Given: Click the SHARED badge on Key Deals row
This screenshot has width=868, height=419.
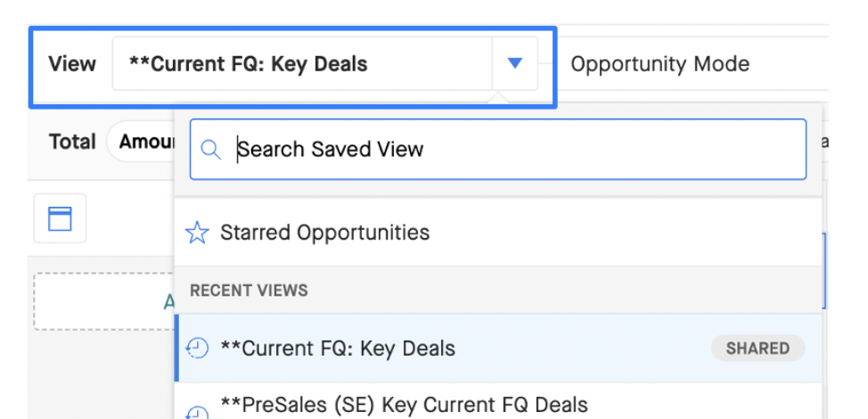Looking at the screenshot, I should (x=757, y=349).
